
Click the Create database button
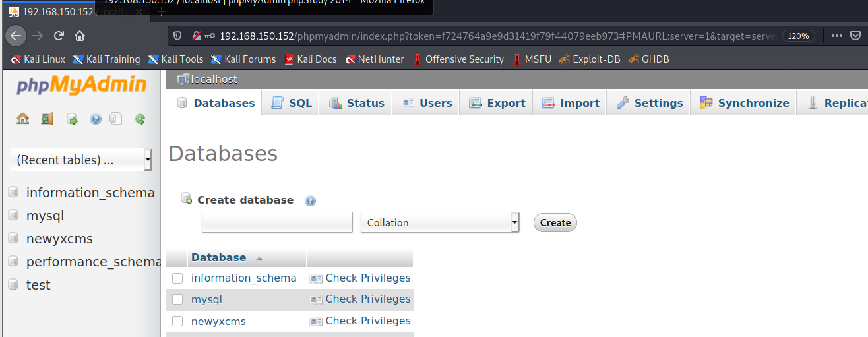point(555,223)
